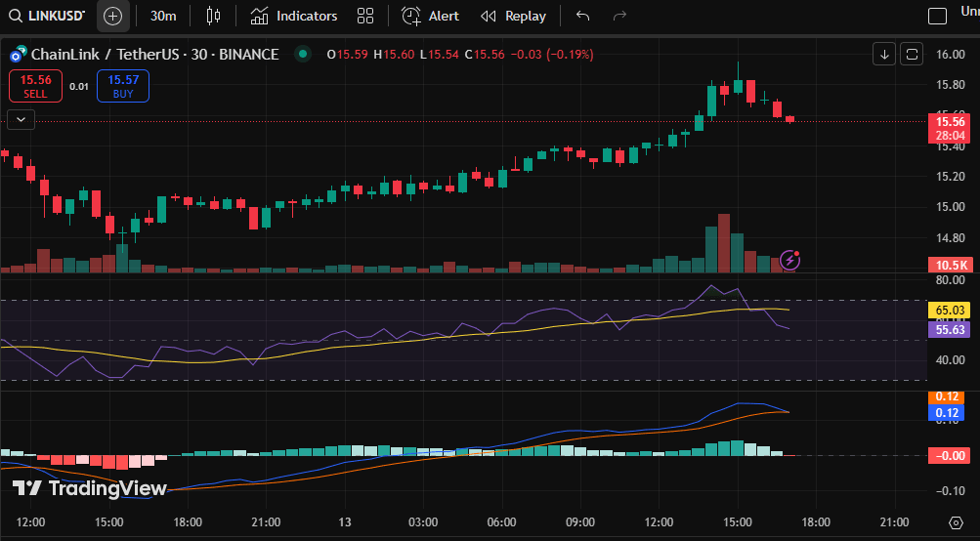The width and height of the screenshot is (980, 541).
Task: Expand the collapsed indicator legend chevron
Action: pyautogui.click(x=21, y=119)
